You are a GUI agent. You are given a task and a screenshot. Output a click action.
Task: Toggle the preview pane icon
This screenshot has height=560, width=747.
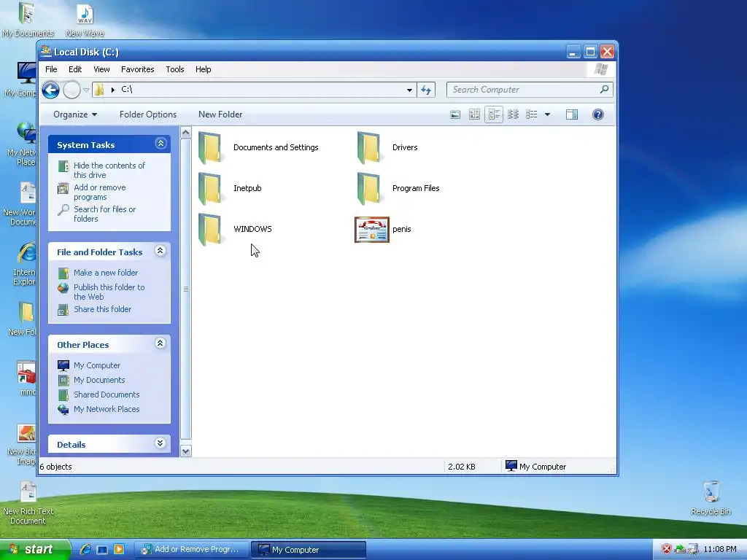572,114
